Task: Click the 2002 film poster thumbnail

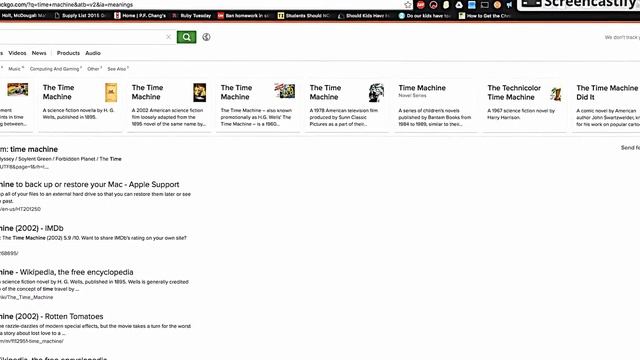Action: 200,93
